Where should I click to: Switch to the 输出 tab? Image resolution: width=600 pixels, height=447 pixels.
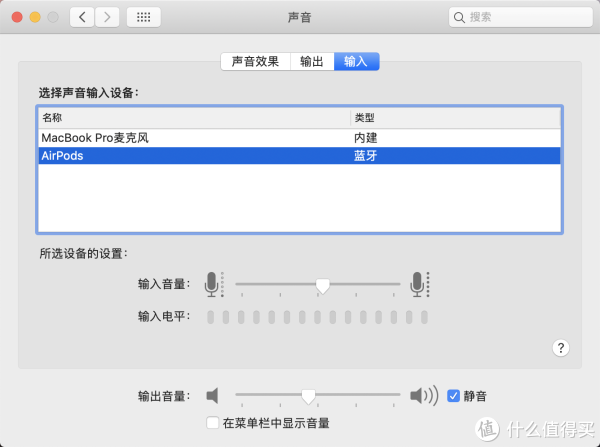click(311, 61)
